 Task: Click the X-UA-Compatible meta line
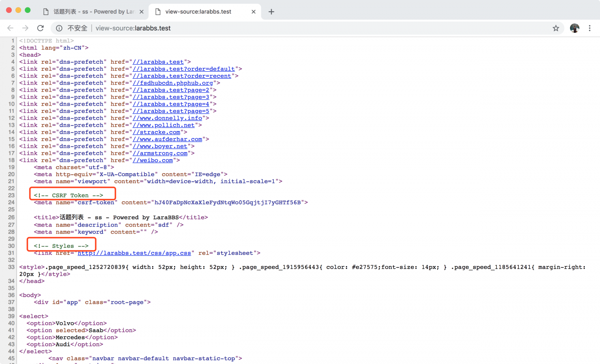(130, 175)
